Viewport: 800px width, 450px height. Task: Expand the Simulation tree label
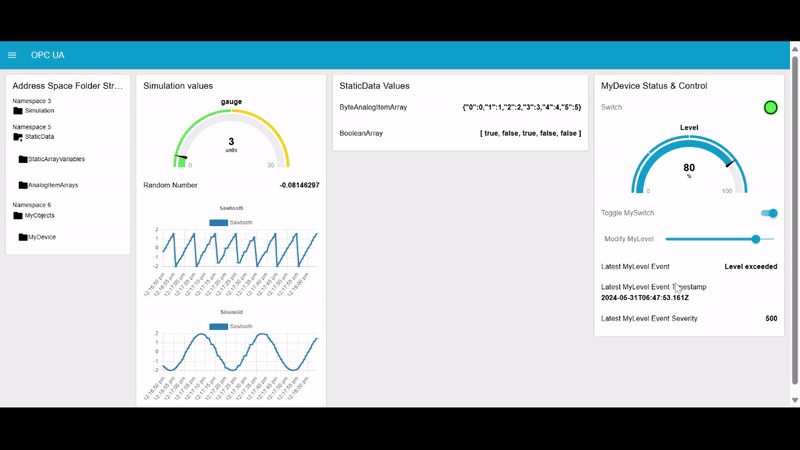[40, 111]
